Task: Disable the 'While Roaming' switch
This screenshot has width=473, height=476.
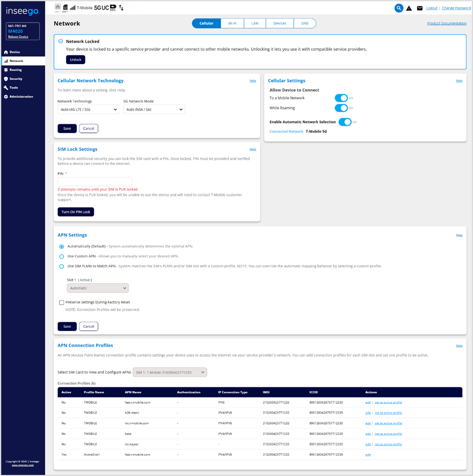Action: [341, 108]
